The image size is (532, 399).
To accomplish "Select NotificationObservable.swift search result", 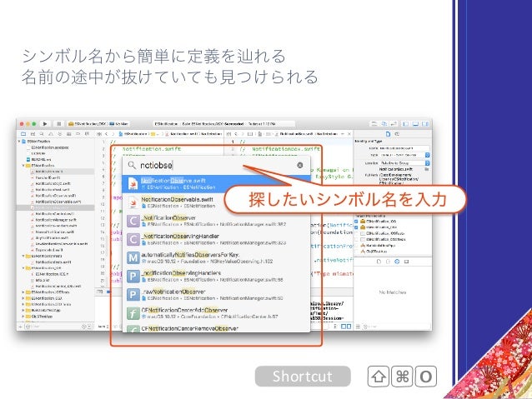I will (x=216, y=202).
